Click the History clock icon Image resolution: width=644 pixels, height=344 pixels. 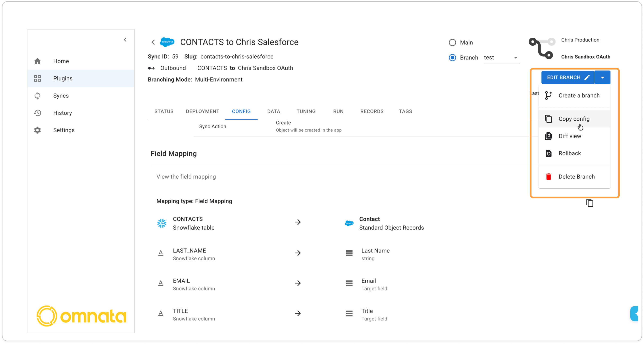point(37,113)
